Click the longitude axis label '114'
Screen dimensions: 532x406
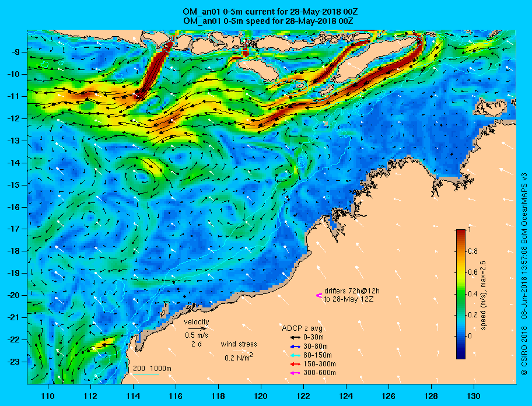pyautogui.click(x=133, y=396)
